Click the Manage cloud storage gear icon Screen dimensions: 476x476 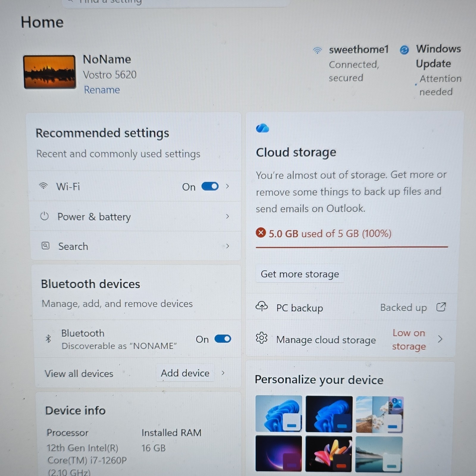tap(262, 338)
